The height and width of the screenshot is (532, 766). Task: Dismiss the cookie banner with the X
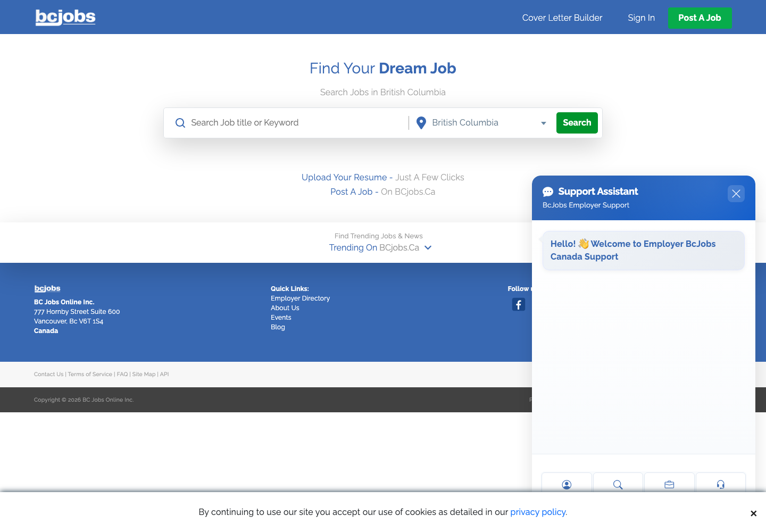tap(753, 513)
